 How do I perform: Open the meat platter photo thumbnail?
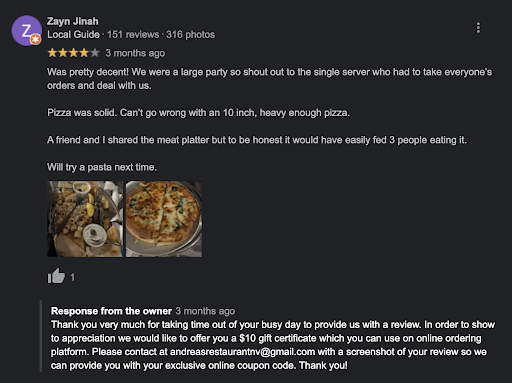85,219
